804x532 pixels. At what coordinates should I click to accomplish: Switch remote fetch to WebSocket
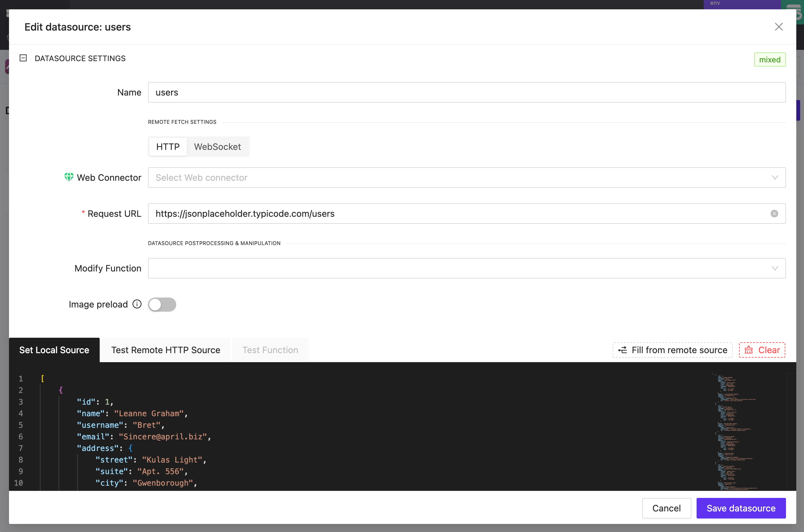point(217,147)
